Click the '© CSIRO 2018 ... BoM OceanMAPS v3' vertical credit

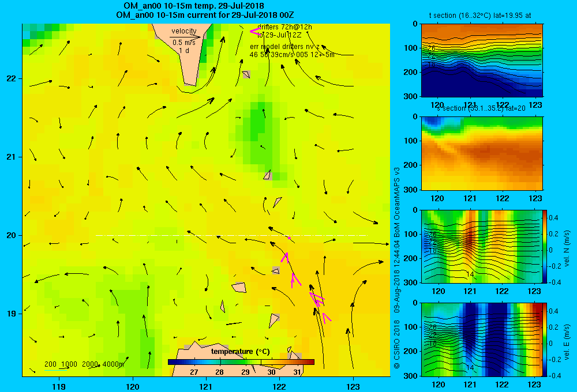397,267
